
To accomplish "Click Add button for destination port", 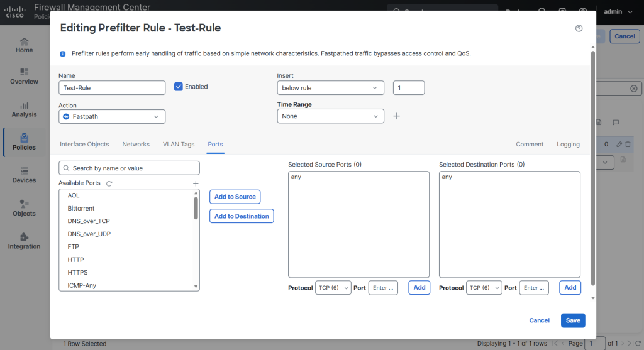I will [570, 288].
